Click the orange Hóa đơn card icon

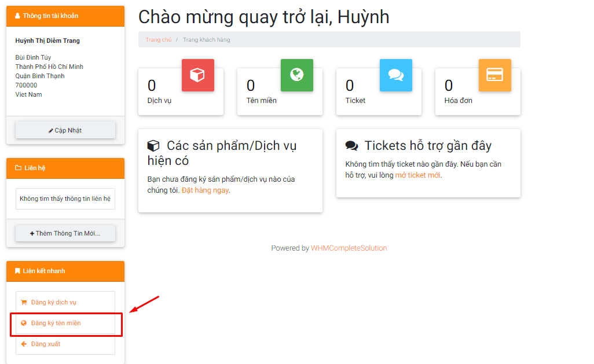(x=495, y=75)
